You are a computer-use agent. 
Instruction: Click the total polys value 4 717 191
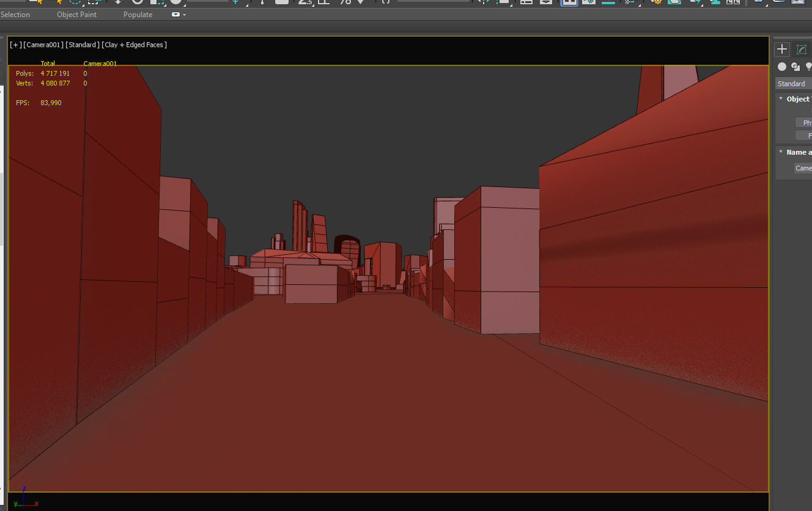click(55, 73)
